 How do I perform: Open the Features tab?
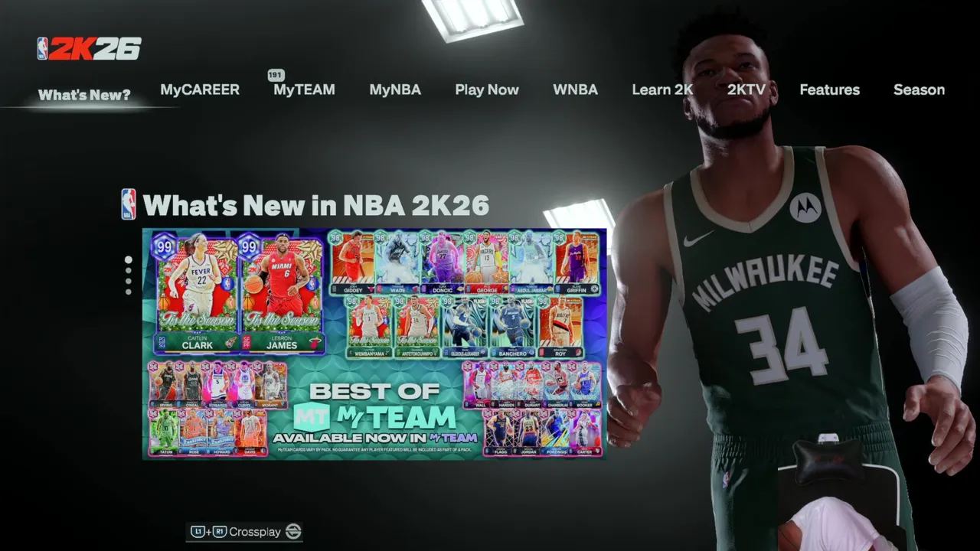(829, 90)
